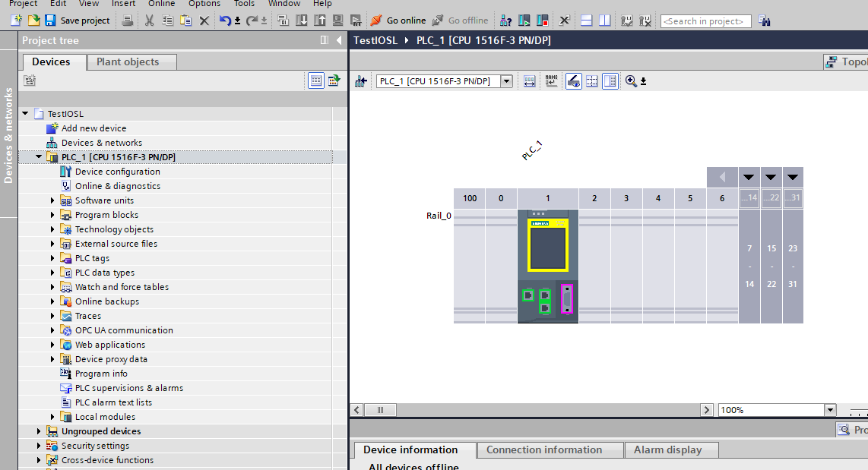Undo the last action
Screen dimensions: 868x470
pyautogui.click(x=225, y=21)
